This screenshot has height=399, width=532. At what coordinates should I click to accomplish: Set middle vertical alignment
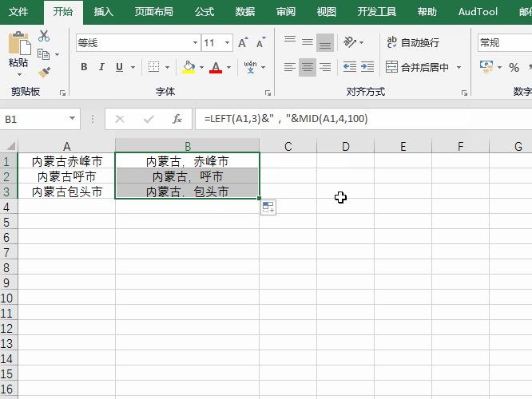308,43
